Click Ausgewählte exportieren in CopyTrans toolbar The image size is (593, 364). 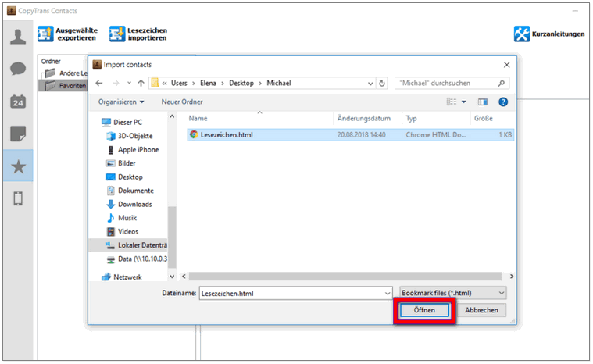click(x=68, y=34)
